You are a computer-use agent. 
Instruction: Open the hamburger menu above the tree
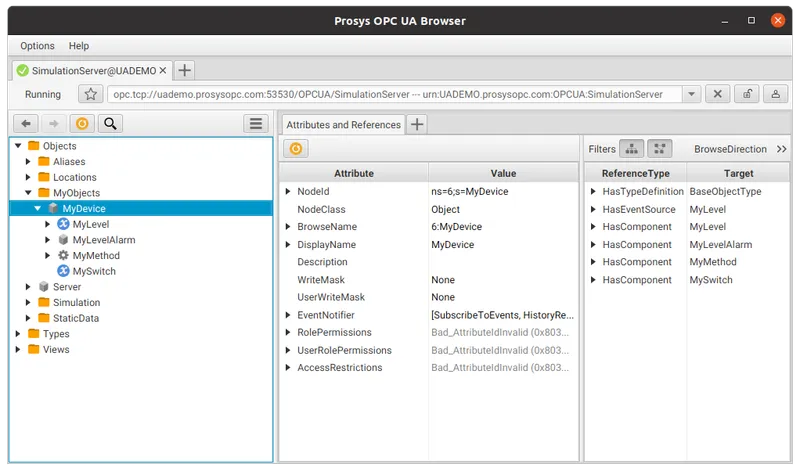click(256, 123)
